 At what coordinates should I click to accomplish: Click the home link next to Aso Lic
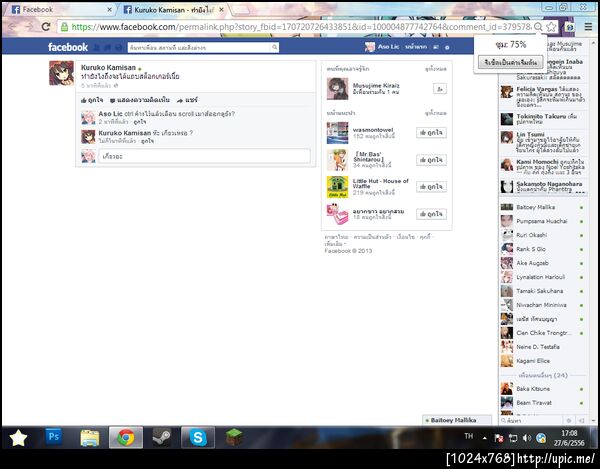[x=416, y=47]
